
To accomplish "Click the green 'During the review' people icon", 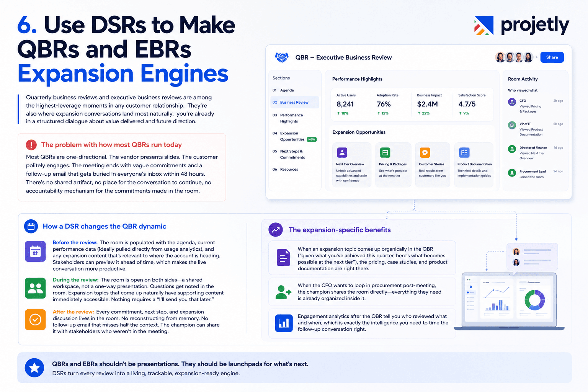I will (x=35, y=288).
